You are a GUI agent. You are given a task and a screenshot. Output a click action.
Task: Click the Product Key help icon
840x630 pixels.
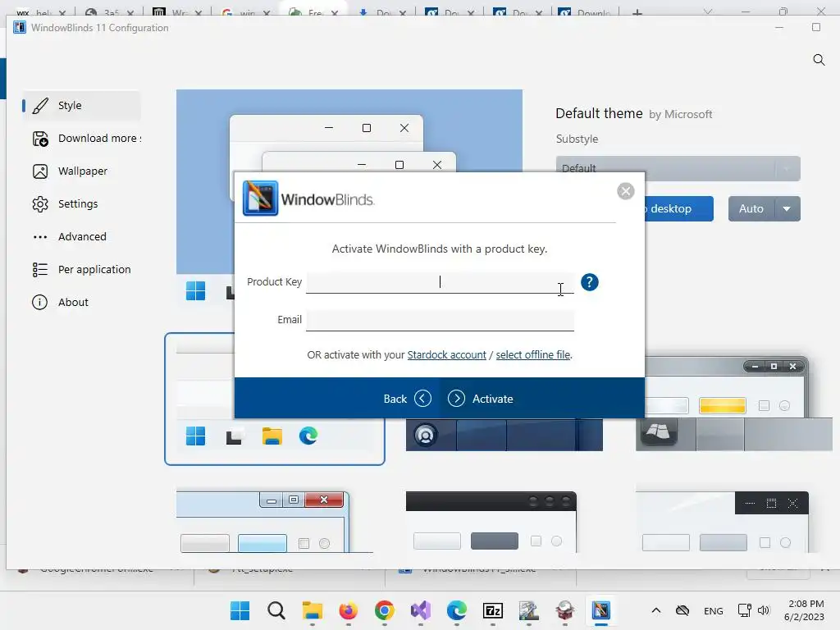tap(589, 282)
